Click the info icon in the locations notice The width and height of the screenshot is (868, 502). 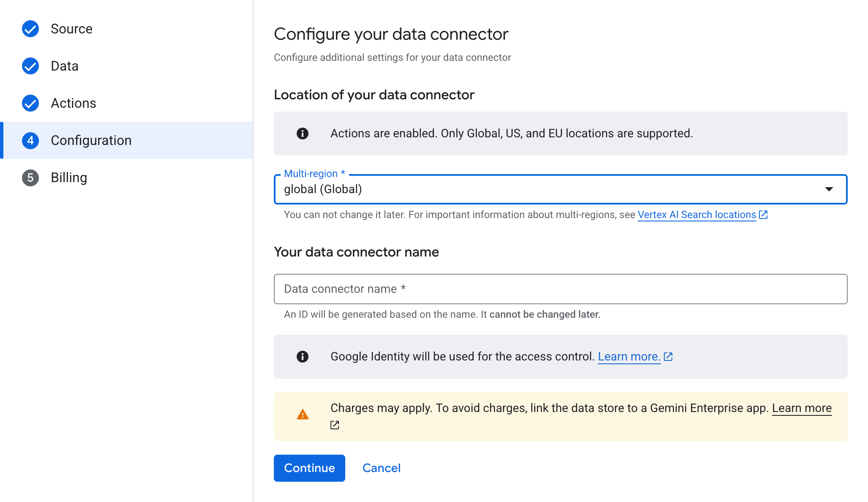[303, 134]
